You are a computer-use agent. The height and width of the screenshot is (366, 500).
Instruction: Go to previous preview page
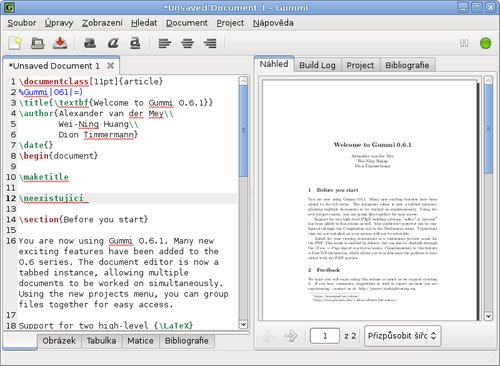pyautogui.click(x=268, y=336)
